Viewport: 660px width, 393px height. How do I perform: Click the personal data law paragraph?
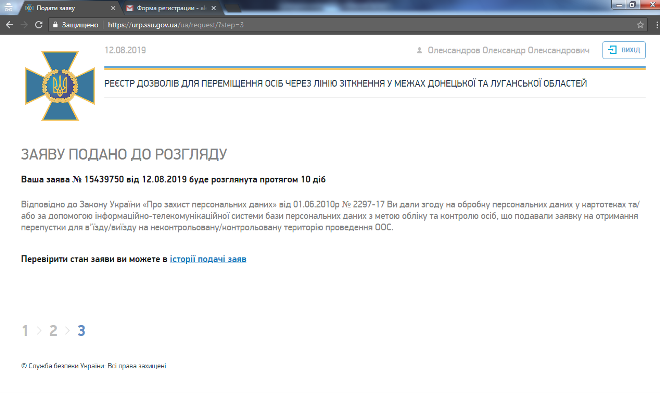(x=330, y=216)
